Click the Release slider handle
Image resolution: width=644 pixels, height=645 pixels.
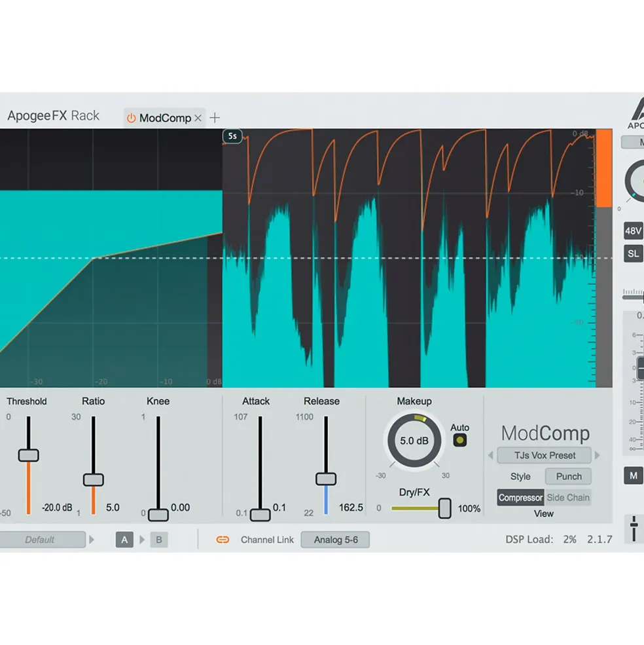pyautogui.click(x=326, y=479)
